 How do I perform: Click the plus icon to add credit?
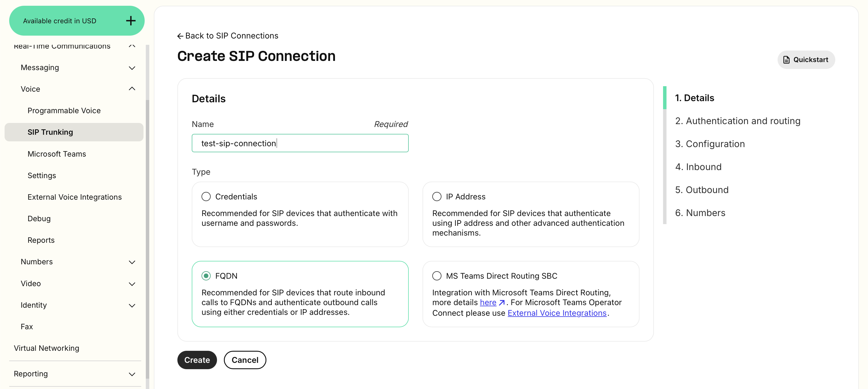131,21
